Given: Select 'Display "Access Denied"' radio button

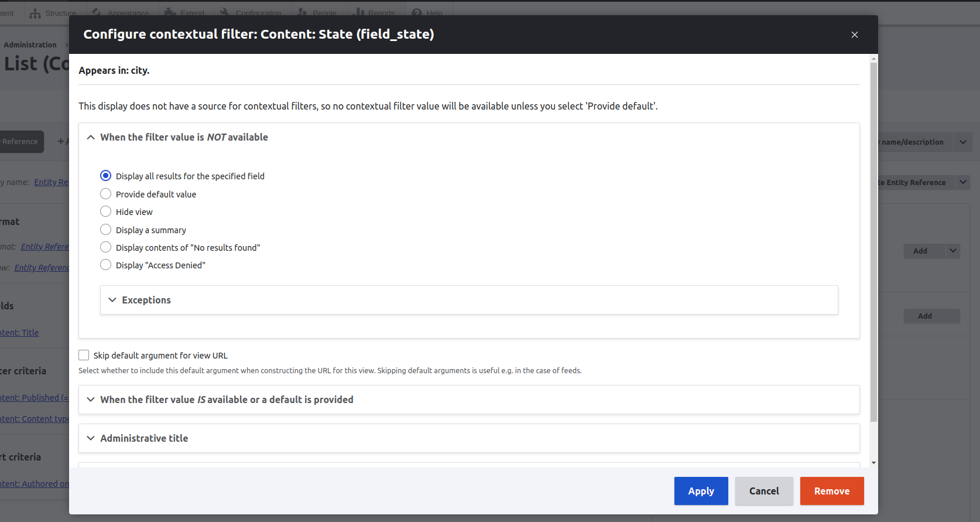Looking at the screenshot, I should [x=105, y=265].
